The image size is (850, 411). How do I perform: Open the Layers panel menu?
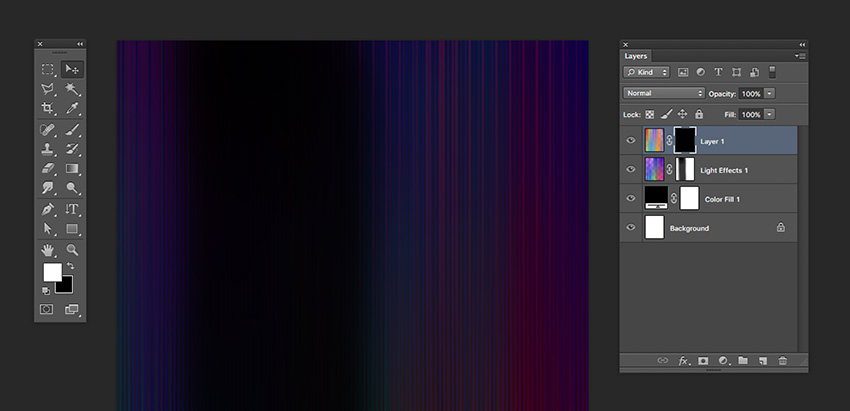pos(800,56)
